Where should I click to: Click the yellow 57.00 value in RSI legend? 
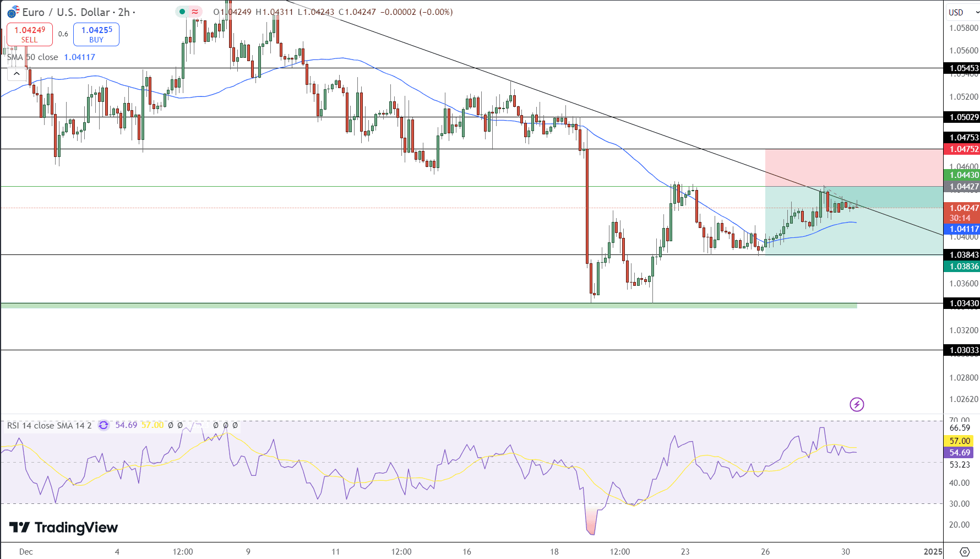point(153,425)
